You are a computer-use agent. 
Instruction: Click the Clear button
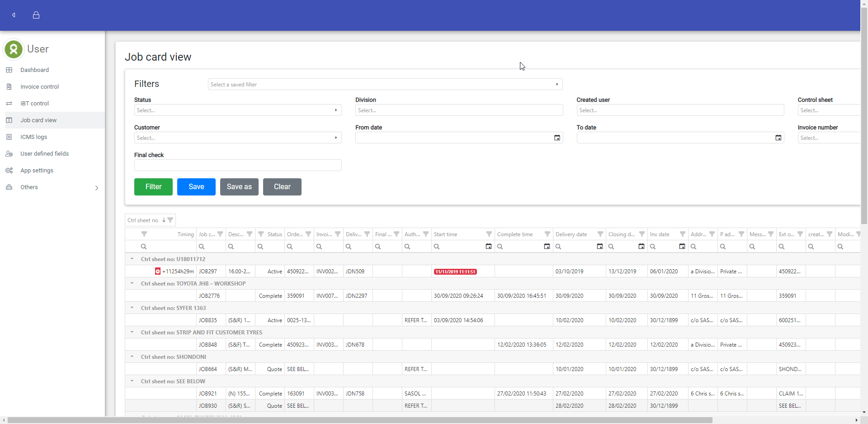282,187
